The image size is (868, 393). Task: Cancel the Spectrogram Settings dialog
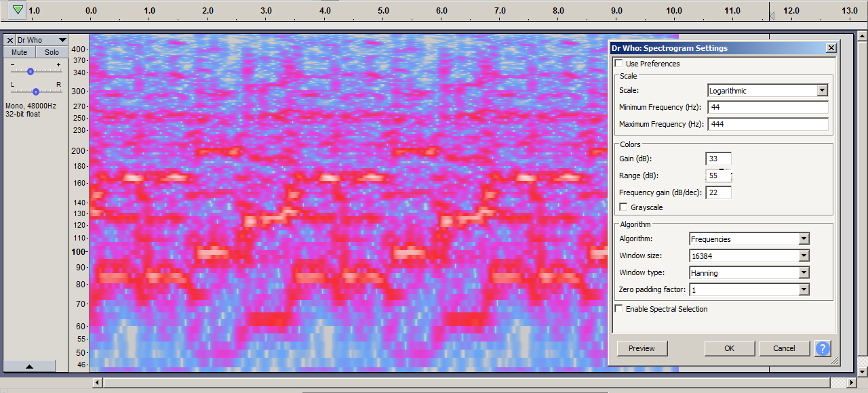(784, 348)
